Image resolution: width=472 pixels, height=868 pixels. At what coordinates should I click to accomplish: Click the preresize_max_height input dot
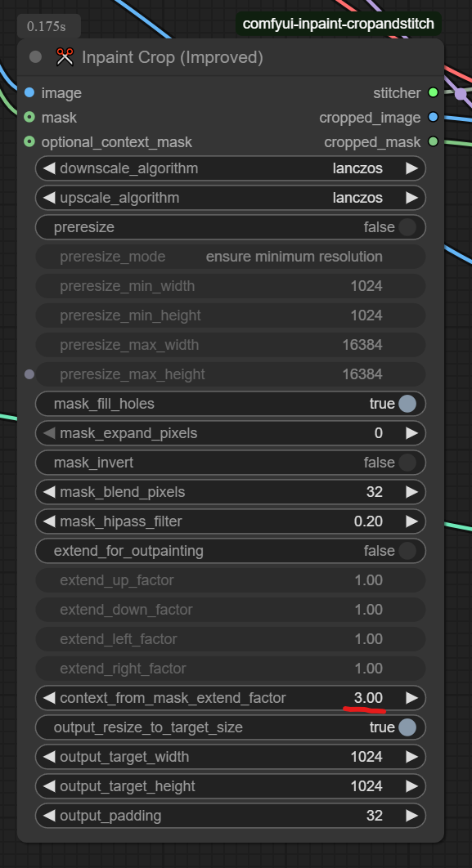pyautogui.click(x=29, y=374)
